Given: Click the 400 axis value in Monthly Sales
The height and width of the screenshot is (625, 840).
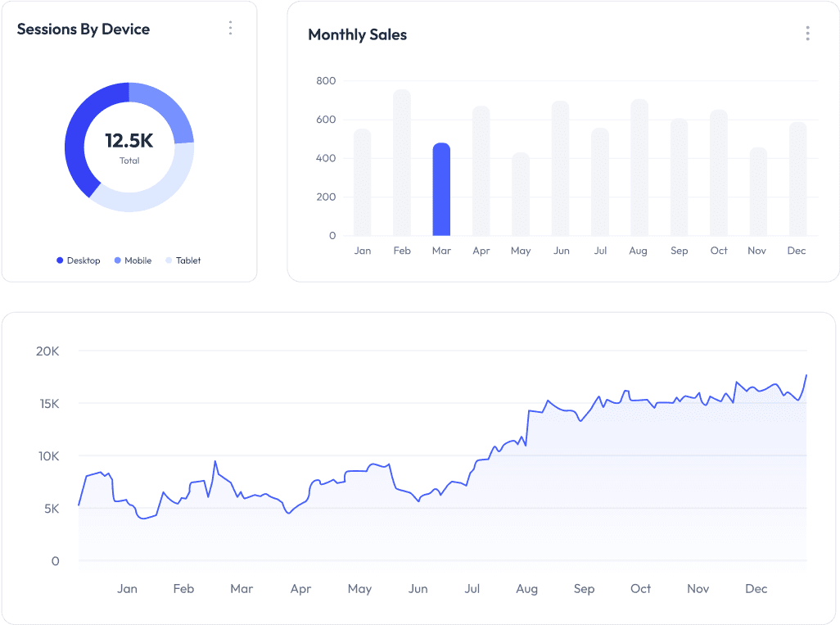Looking at the screenshot, I should coord(326,158).
